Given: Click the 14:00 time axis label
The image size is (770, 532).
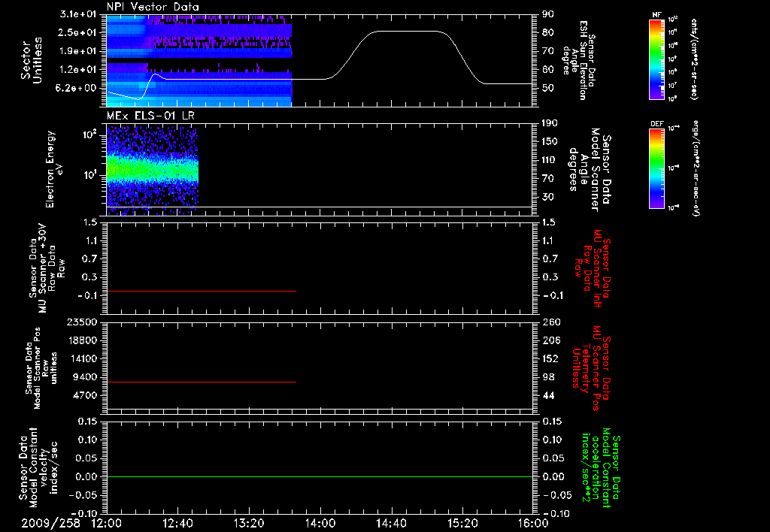Looking at the screenshot, I should [320, 523].
